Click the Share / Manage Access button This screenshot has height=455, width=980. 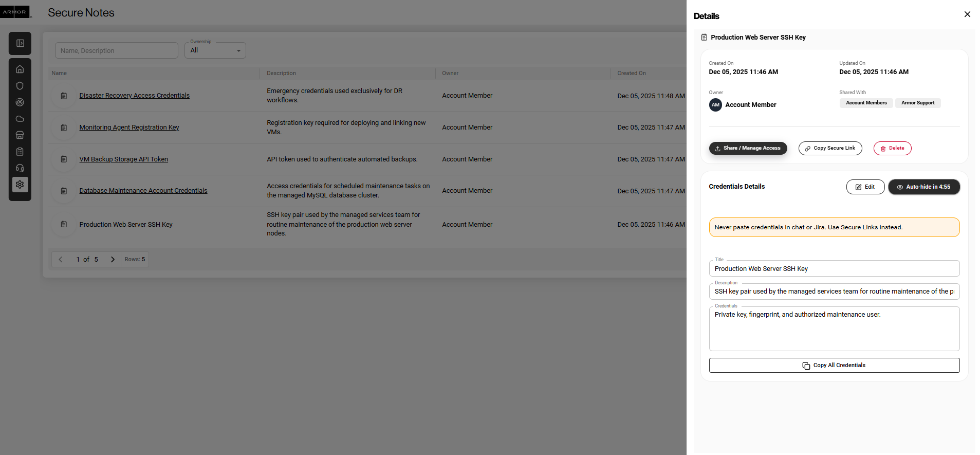click(x=748, y=148)
